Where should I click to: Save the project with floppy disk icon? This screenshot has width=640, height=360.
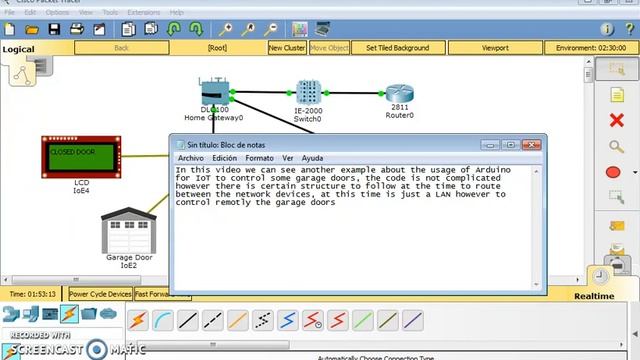point(54,29)
